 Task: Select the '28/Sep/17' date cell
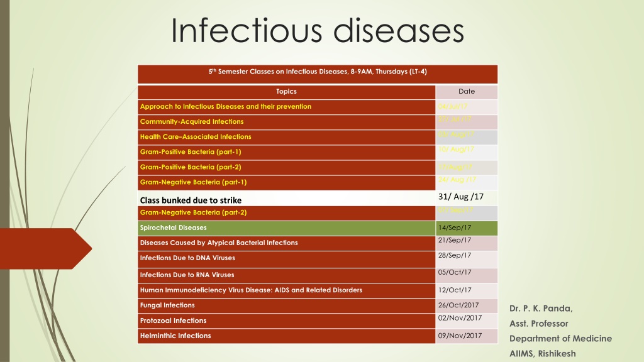467,259
